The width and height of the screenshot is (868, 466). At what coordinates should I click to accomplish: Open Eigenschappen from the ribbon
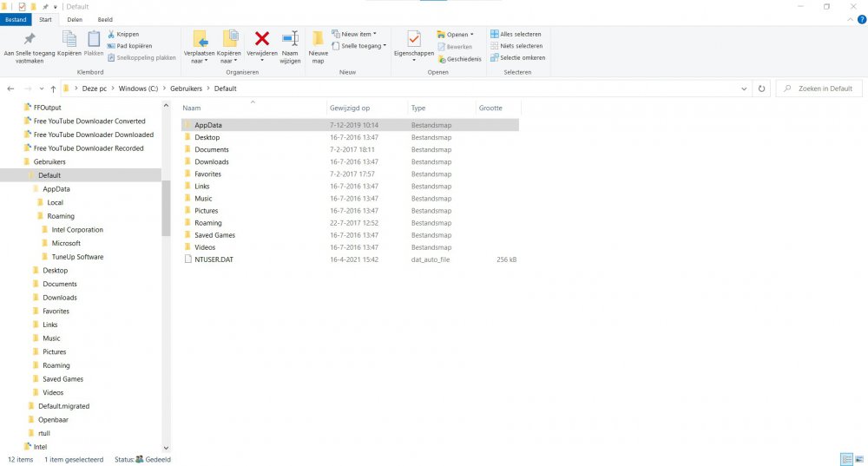(x=413, y=40)
